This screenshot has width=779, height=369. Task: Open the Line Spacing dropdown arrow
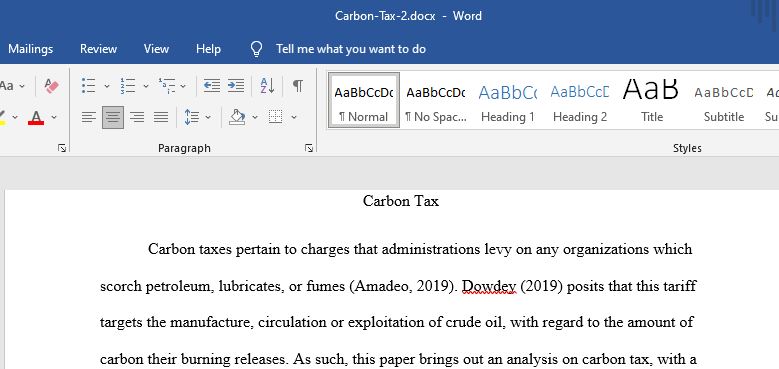(x=208, y=118)
